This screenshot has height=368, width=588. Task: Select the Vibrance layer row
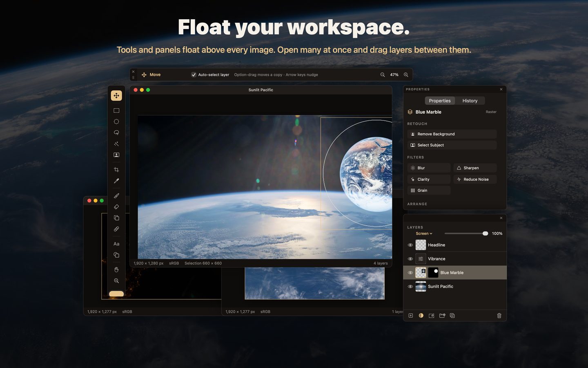(455, 259)
